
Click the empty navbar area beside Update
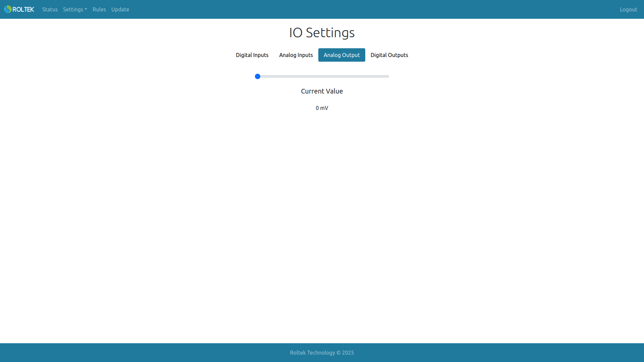pyautogui.click(x=369, y=9)
